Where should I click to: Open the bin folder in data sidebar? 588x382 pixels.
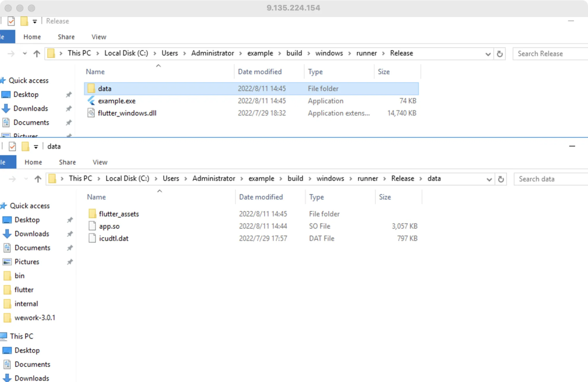(20, 275)
